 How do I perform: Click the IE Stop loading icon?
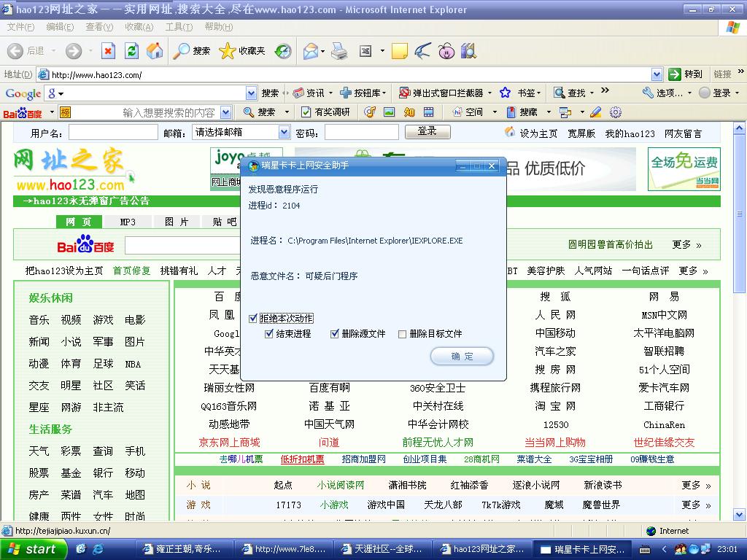[x=108, y=51]
